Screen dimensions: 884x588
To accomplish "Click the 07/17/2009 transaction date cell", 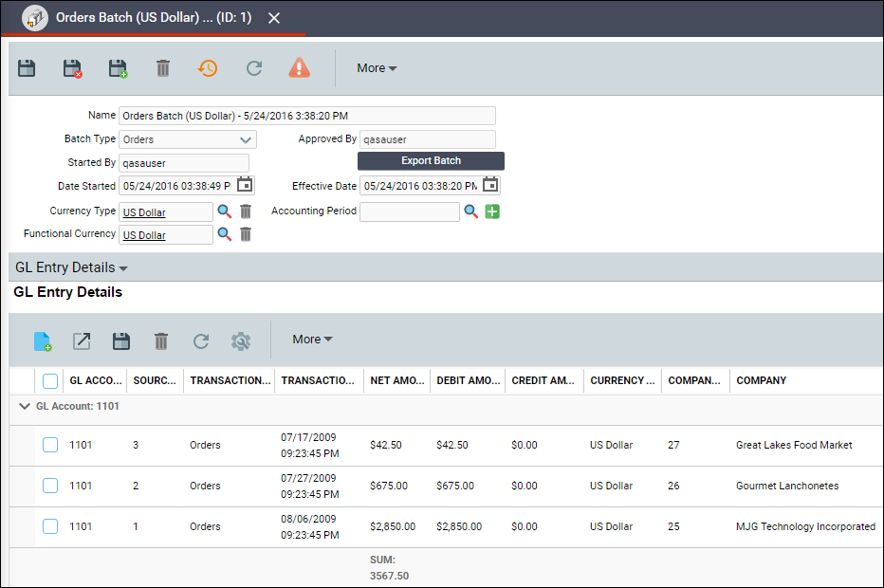I will (309, 445).
